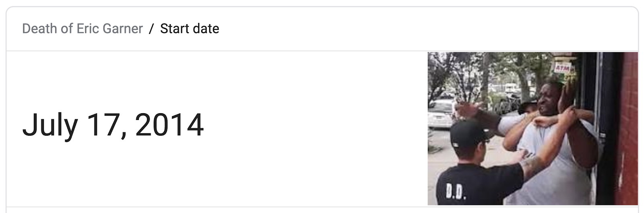
Task: Click the word "July" in the answer
Action: [x=50, y=126]
